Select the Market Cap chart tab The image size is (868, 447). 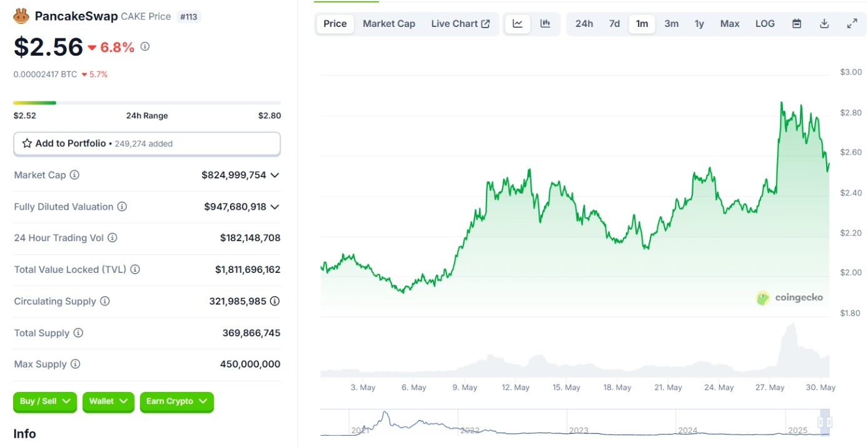coord(389,24)
